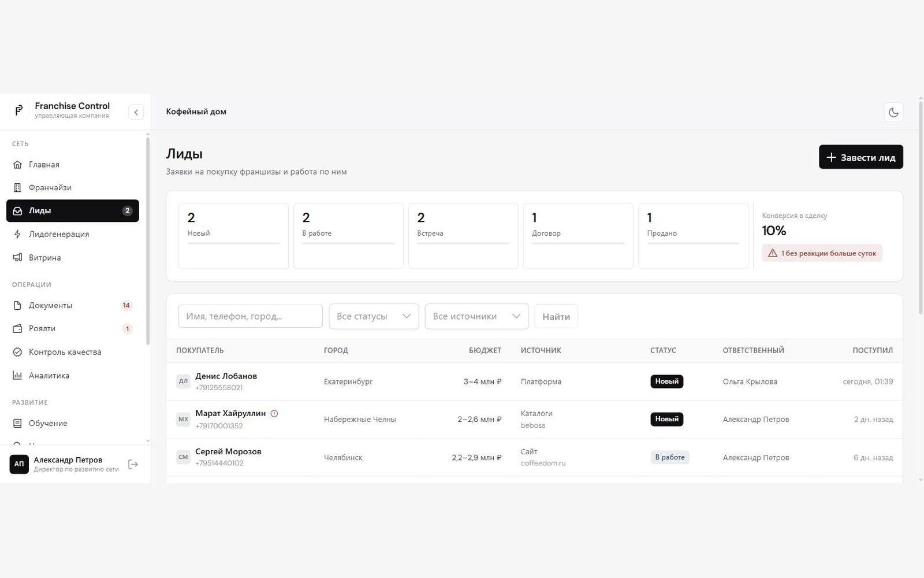924x578 pixels.
Task: Click the Завести лид button
Action: coord(860,157)
